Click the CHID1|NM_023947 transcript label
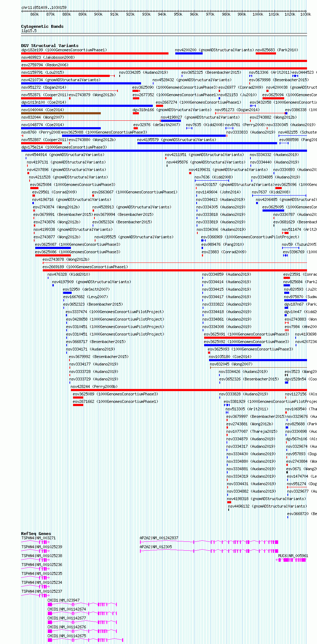Screen dimensions: 317x644 tap(64, 600)
